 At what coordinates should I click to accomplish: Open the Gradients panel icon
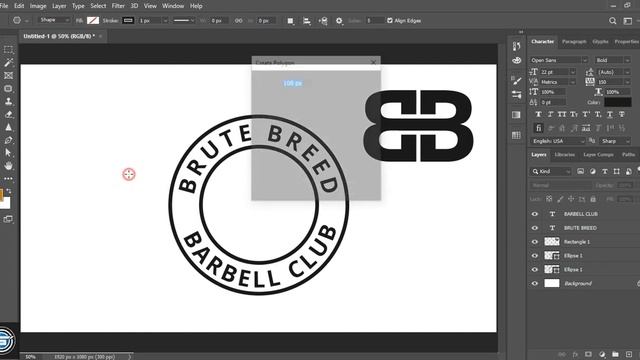point(516,115)
